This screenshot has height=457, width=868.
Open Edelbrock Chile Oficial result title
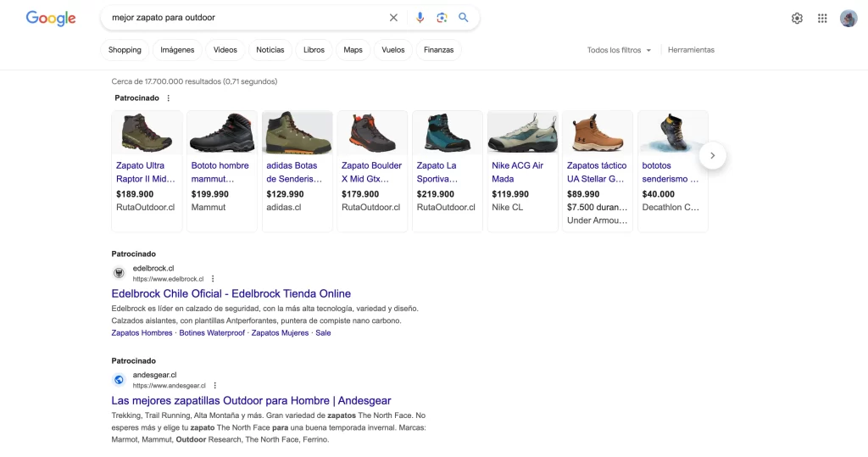pyautogui.click(x=231, y=293)
